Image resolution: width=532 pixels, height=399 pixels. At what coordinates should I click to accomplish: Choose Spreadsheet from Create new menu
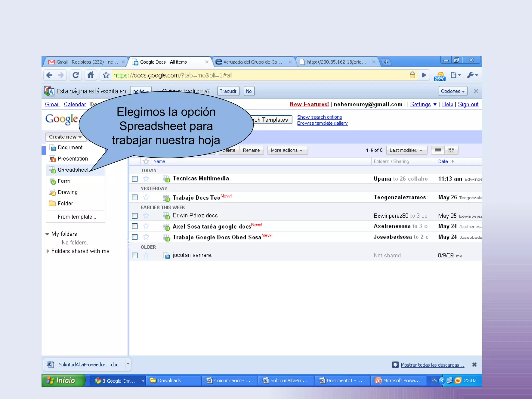tap(75, 170)
